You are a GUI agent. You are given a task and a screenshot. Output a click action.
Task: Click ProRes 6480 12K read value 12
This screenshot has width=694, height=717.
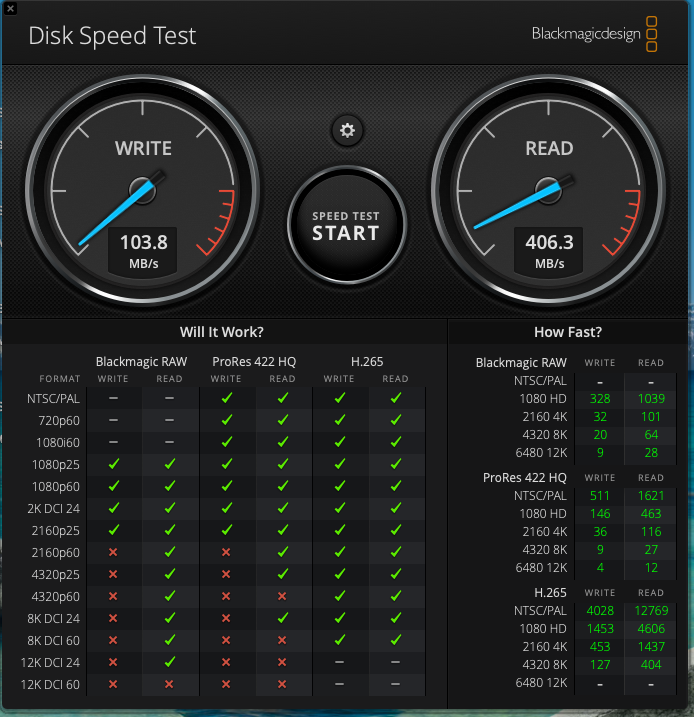click(x=651, y=568)
